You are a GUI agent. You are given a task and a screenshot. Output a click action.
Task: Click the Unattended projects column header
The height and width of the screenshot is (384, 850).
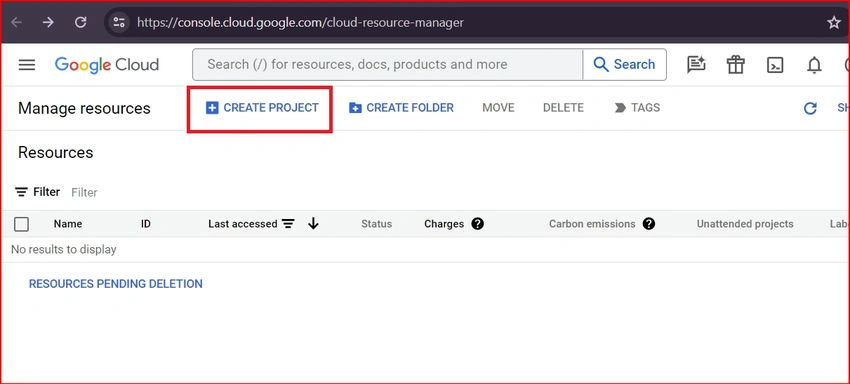coord(745,224)
